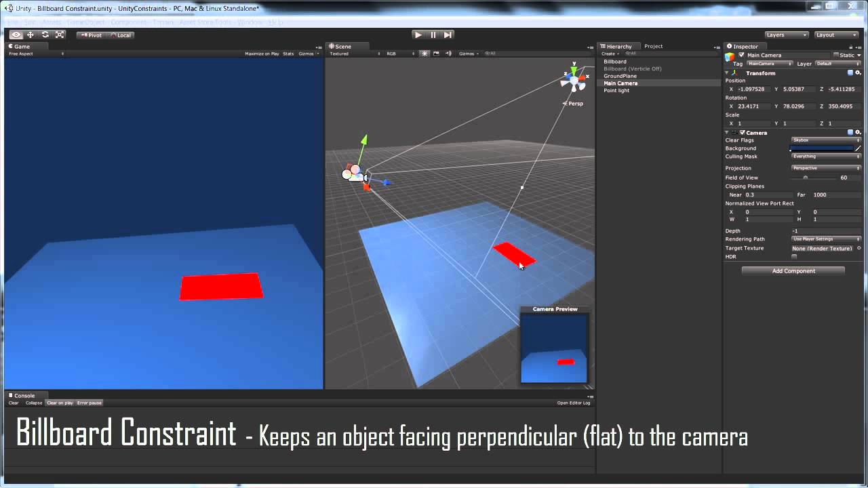The height and width of the screenshot is (488, 868).
Task: Open Rendering Path dropdown
Action: pyautogui.click(x=826, y=239)
